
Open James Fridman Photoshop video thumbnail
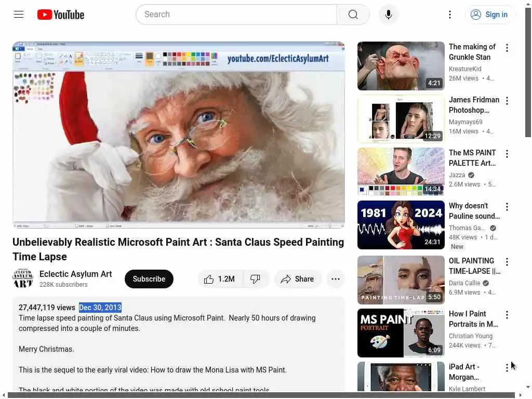tap(401, 119)
